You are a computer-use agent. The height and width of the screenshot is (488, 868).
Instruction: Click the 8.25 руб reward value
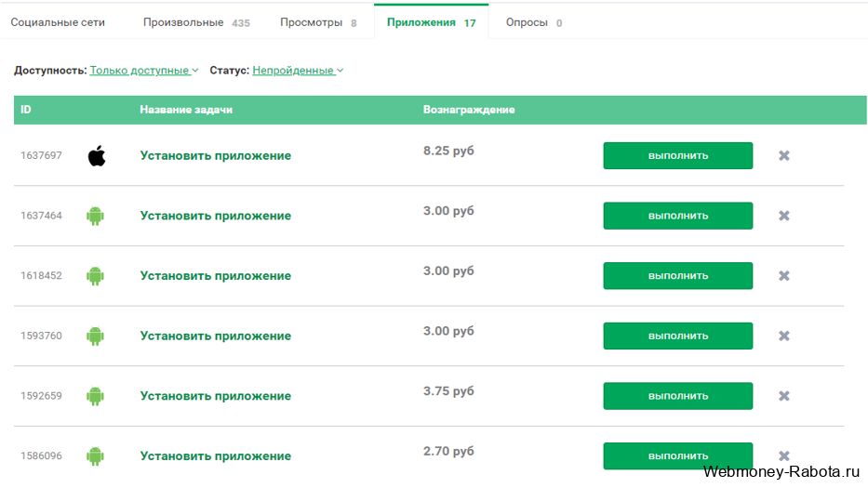pyautogui.click(x=448, y=151)
